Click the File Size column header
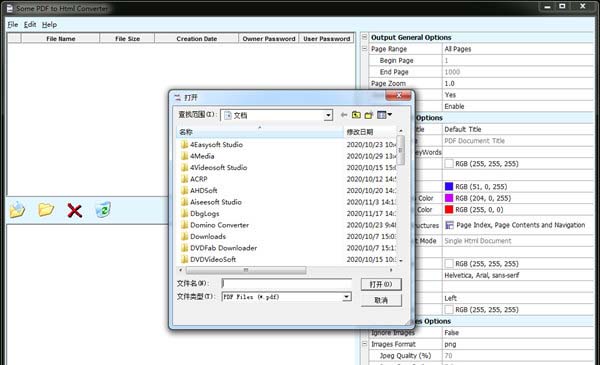This screenshot has width=600, height=365. click(127, 39)
